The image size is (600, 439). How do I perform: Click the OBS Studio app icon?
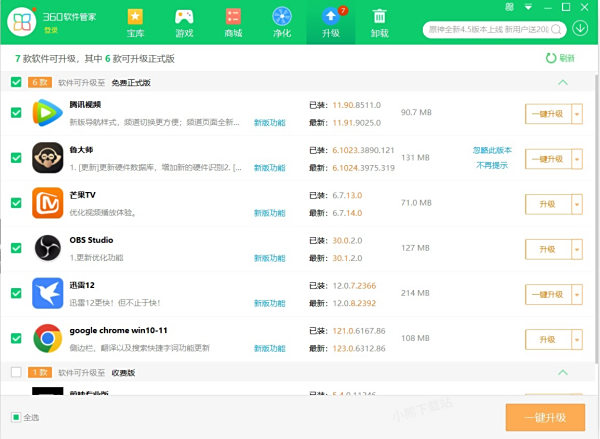point(47,248)
